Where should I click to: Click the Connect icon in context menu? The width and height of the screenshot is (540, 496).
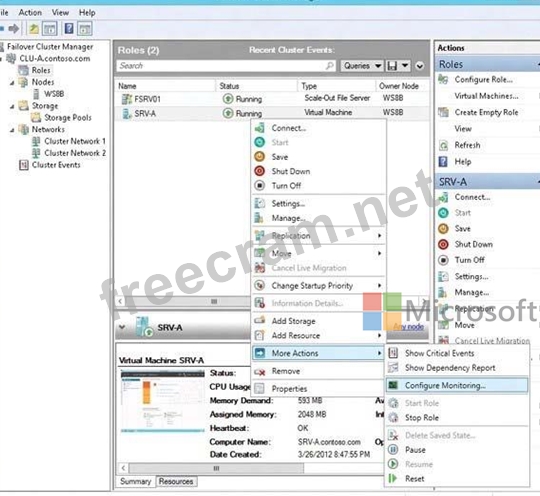[259, 128]
